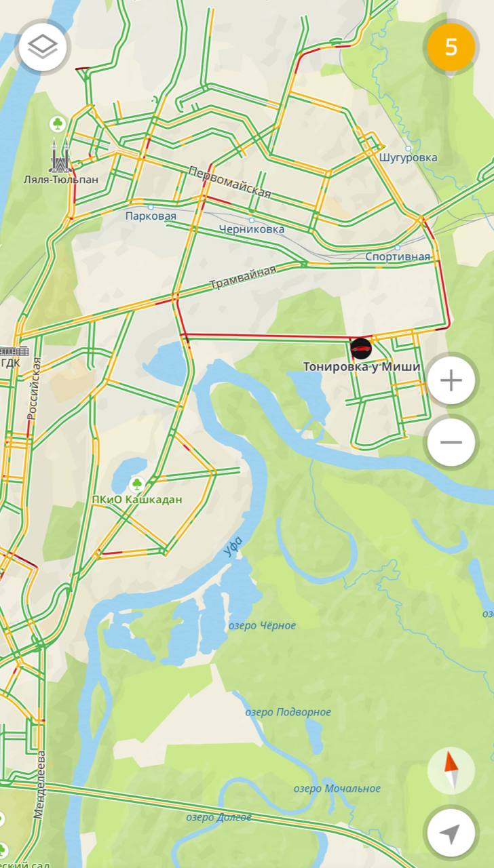
Task: Zoom out with the minus button
Action: pos(451,442)
